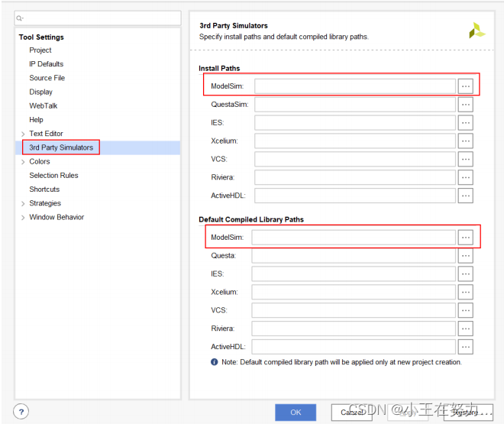
Task: Click the ModelSim compiled library field
Action: pyautogui.click(x=354, y=238)
